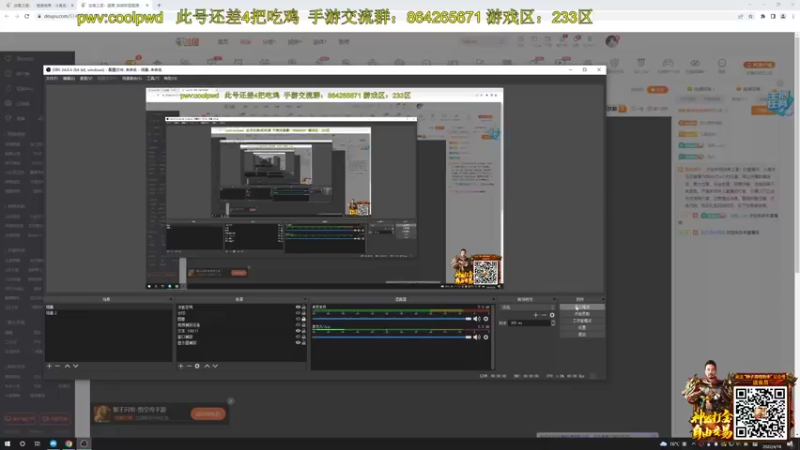The height and width of the screenshot is (450, 800).
Task: Mute desktop audio in mixer
Action: (x=477, y=319)
